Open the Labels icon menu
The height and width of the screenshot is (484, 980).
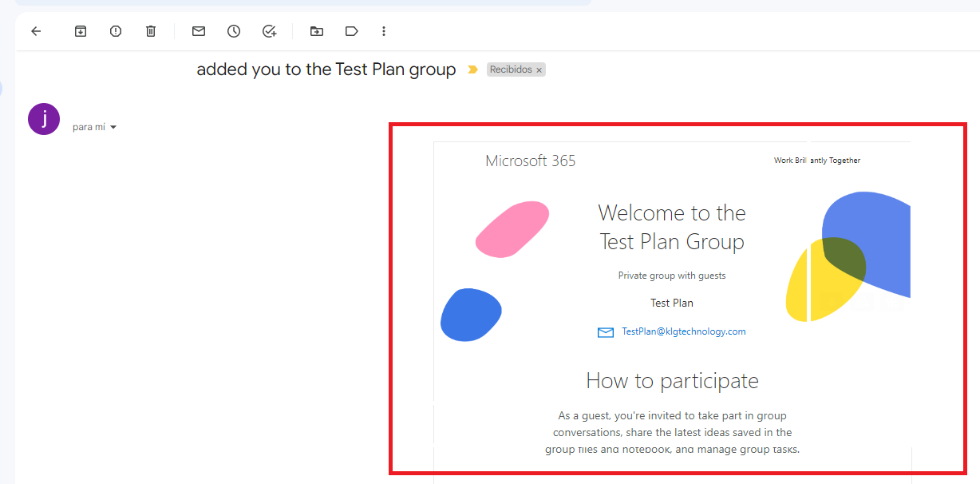pos(352,31)
